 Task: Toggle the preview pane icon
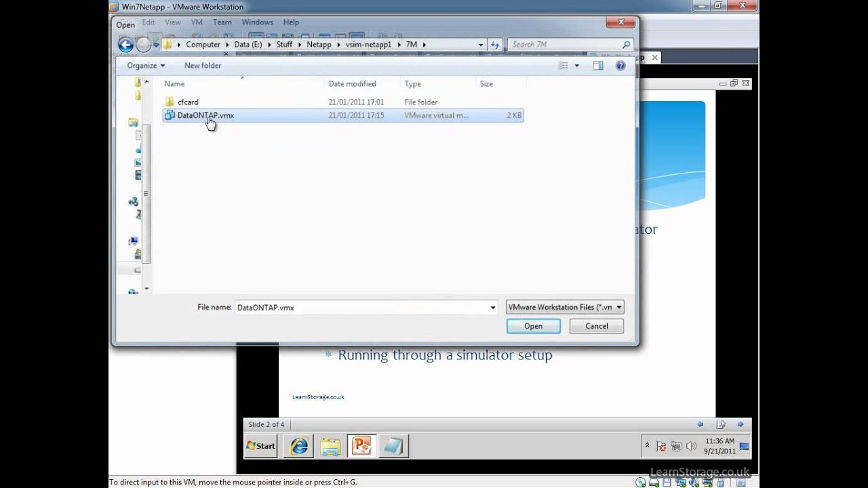click(x=597, y=66)
